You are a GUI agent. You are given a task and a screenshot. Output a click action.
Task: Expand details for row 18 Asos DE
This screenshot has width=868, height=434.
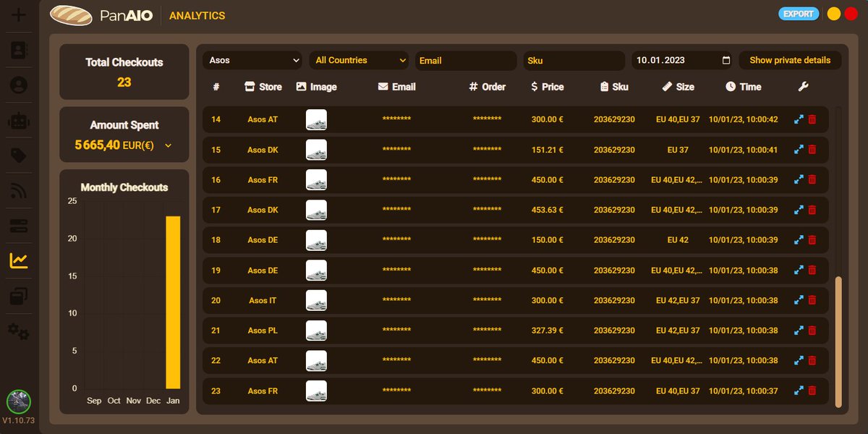click(799, 240)
